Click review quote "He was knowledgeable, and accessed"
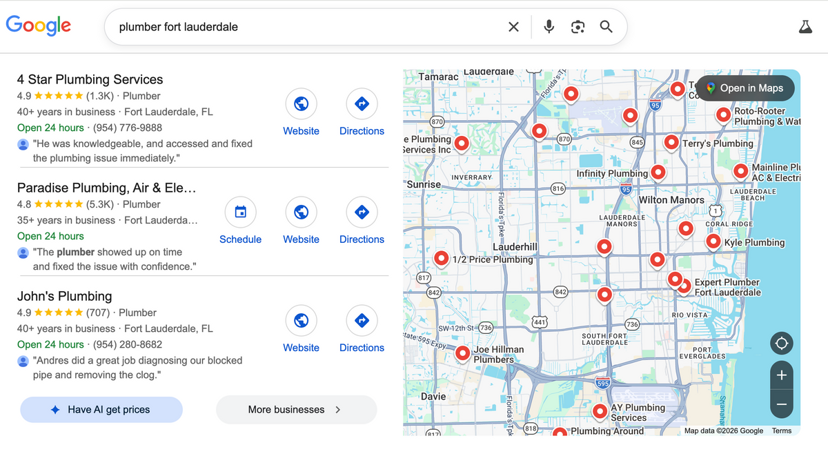Viewport: 828px width, 456px height. tap(143, 151)
